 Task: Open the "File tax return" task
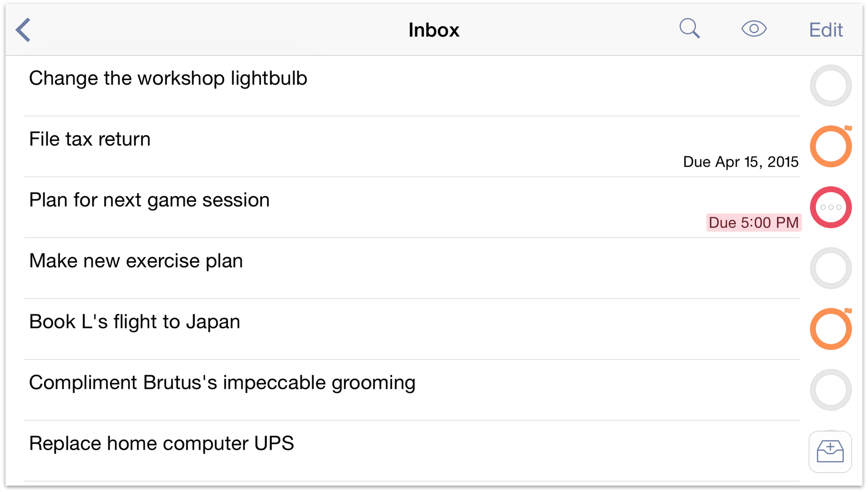(x=90, y=139)
